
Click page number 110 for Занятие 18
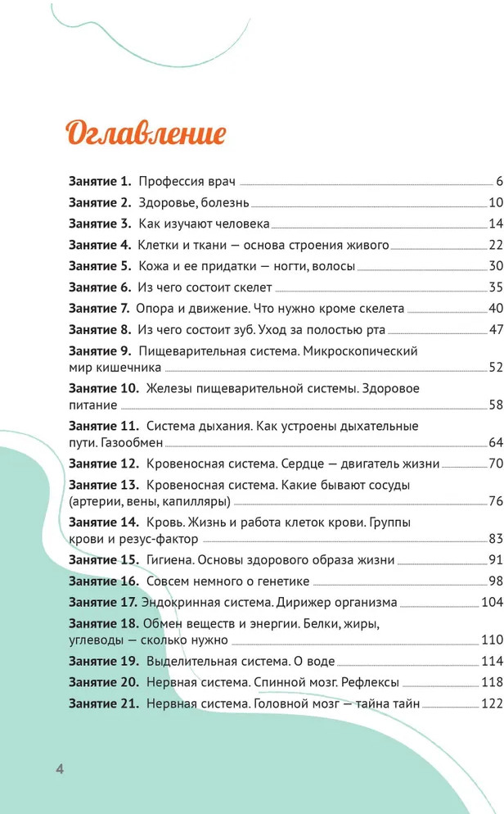pyautogui.click(x=491, y=640)
